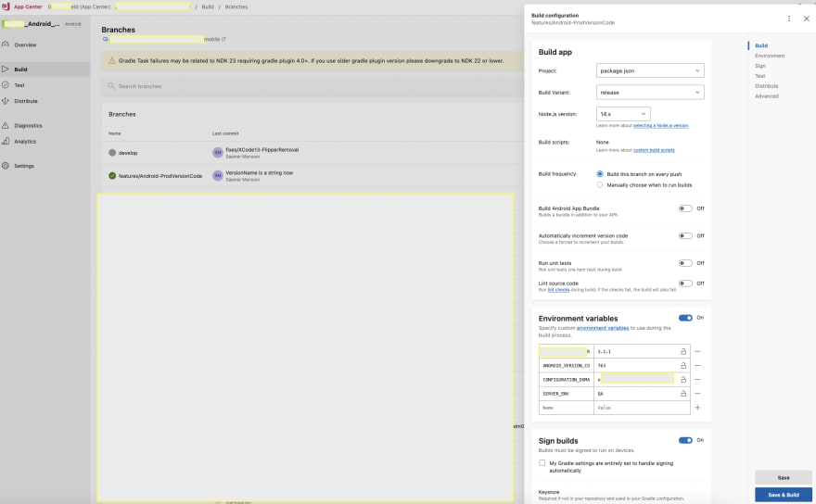Open Overview in the left sidebar
Image resolution: width=816 pixels, height=504 pixels.
(25, 45)
